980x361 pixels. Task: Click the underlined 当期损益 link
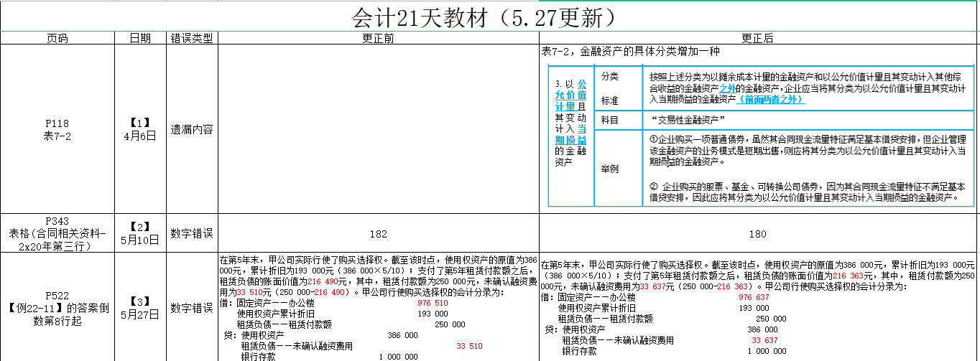pos(570,133)
